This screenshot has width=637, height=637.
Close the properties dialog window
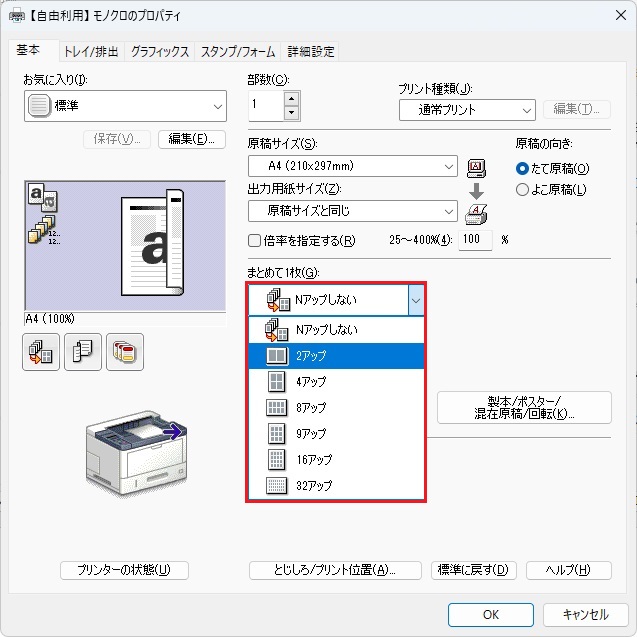(620, 15)
